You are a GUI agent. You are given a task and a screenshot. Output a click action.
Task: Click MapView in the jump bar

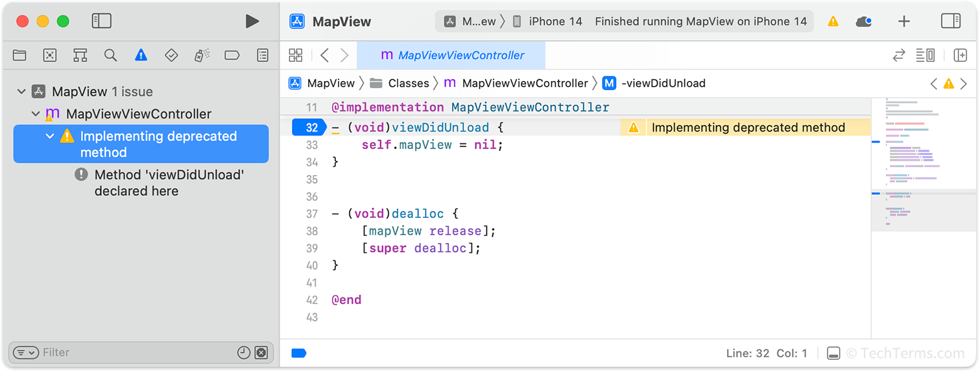pyautogui.click(x=322, y=84)
